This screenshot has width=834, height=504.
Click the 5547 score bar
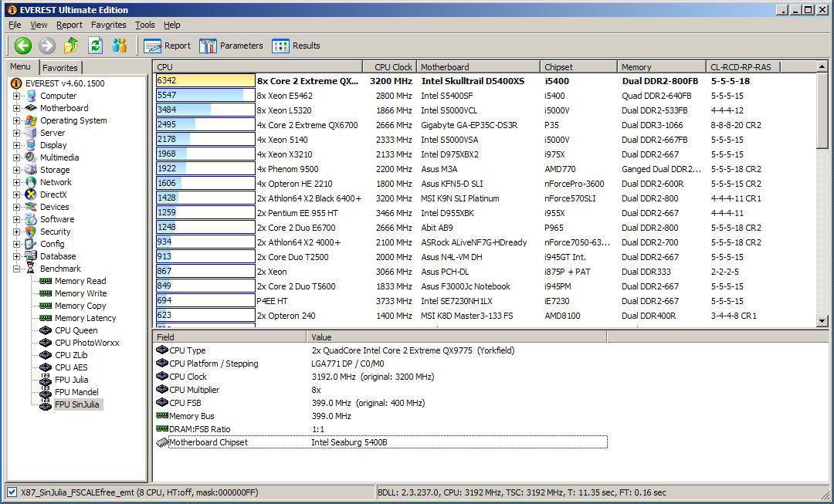click(206, 96)
